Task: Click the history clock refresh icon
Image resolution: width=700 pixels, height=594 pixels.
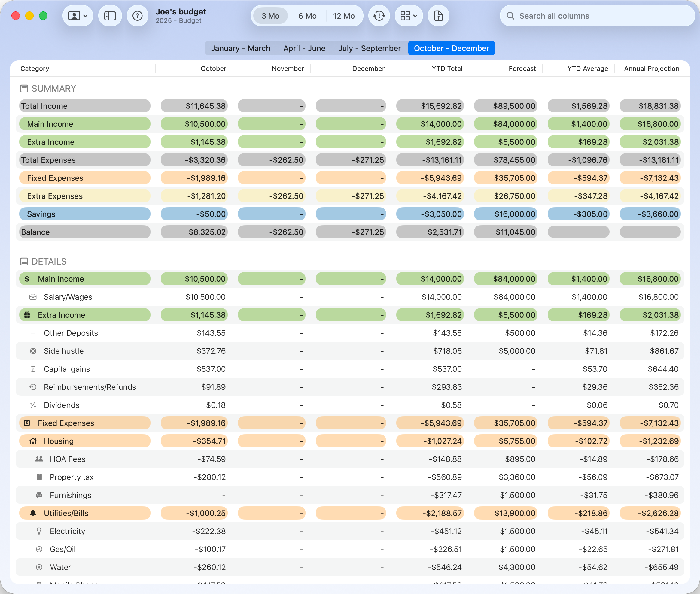Action: (379, 16)
